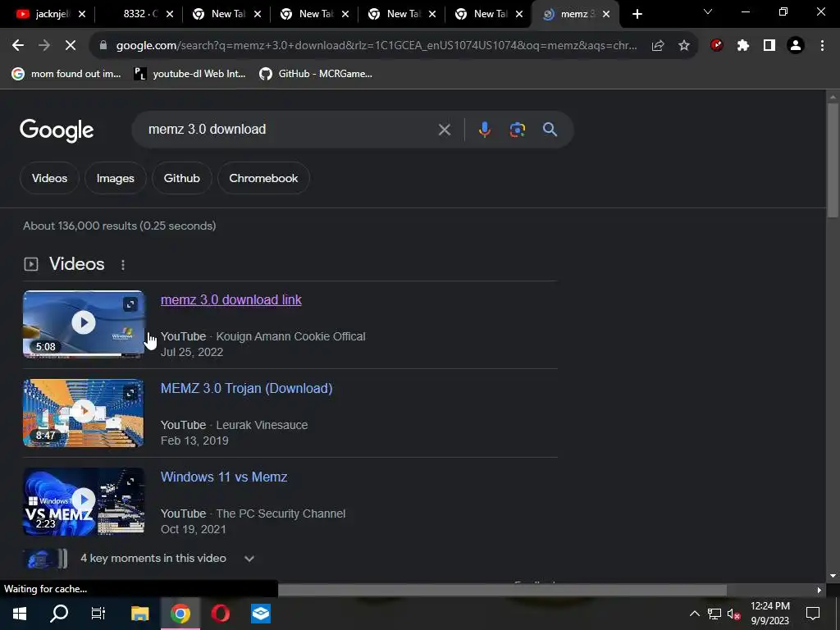Viewport: 840px width, 630px height.
Task: Search by image with Google Lens
Action: [518, 130]
